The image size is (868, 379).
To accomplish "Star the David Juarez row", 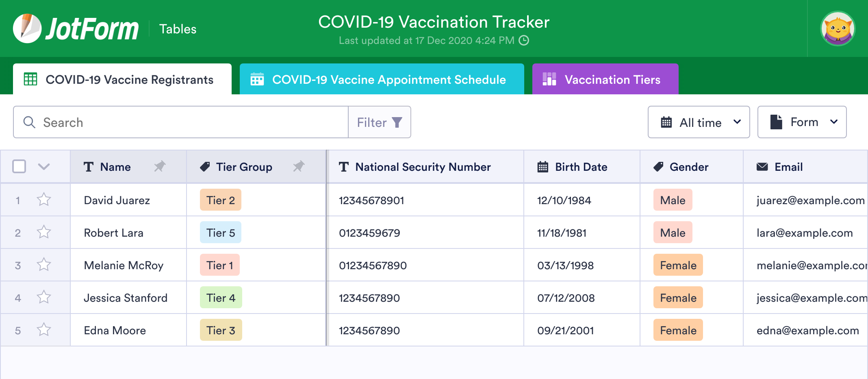I will click(44, 200).
